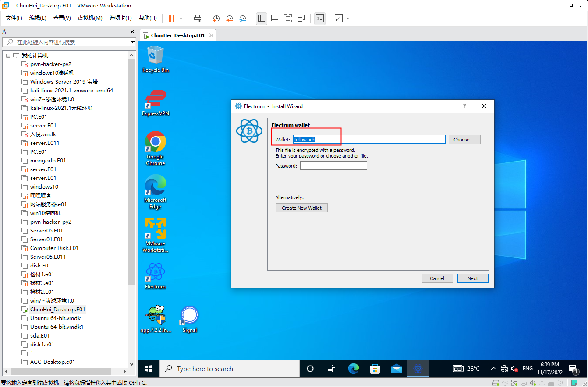Viewport: 588px width, 387px height.
Task: Open the stretch display dropdown arrow
Action: pos(348,18)
